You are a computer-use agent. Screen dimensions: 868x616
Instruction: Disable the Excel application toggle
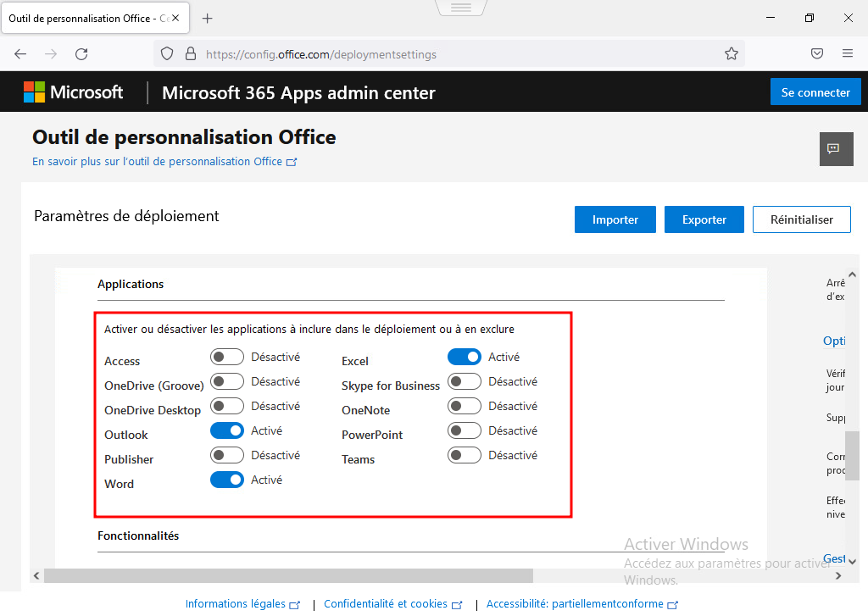pyautogui.click(x=465, y=358)
